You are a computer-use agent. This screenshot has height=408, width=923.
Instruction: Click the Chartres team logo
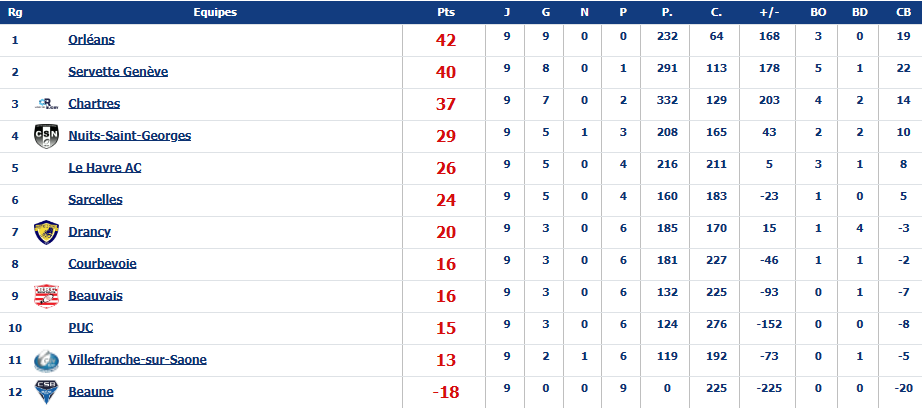[x=47, y=104]
